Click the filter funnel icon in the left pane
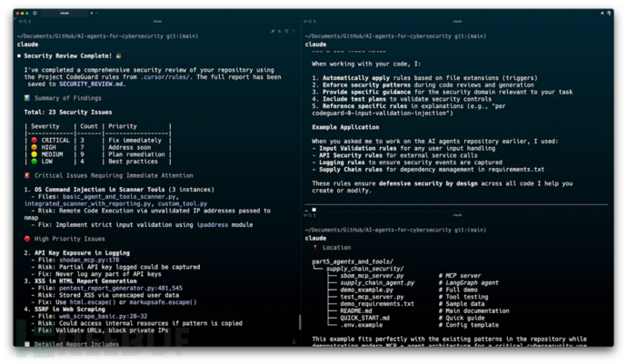The width and height of the screenshot is (627, 364). coord(287,31)
